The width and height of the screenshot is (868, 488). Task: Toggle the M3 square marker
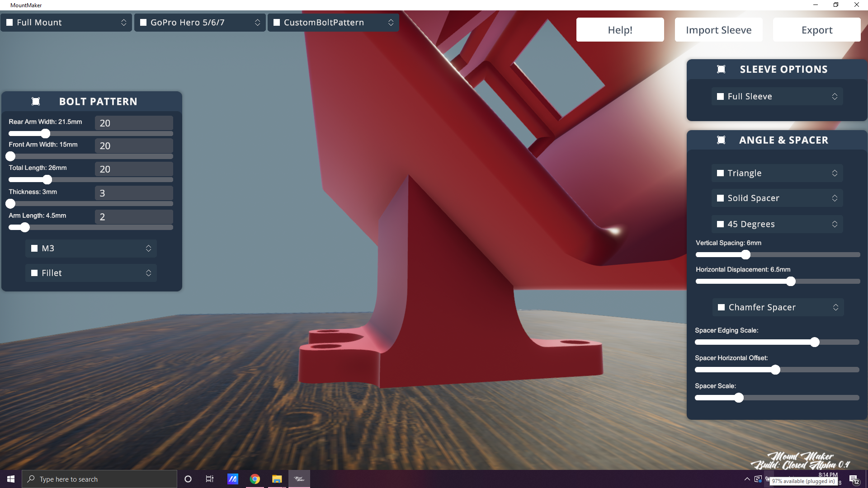coord(34,249)
